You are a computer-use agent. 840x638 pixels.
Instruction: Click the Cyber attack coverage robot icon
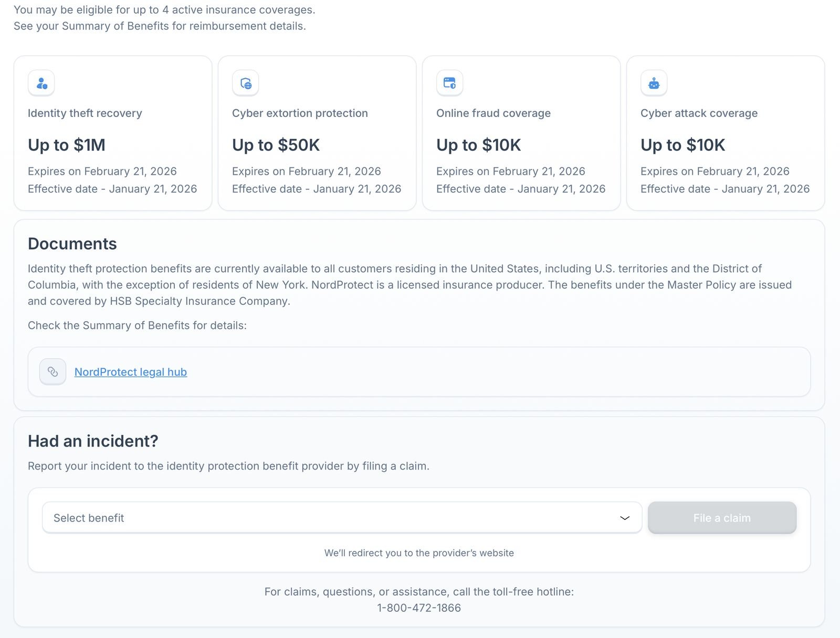point(654,83)
